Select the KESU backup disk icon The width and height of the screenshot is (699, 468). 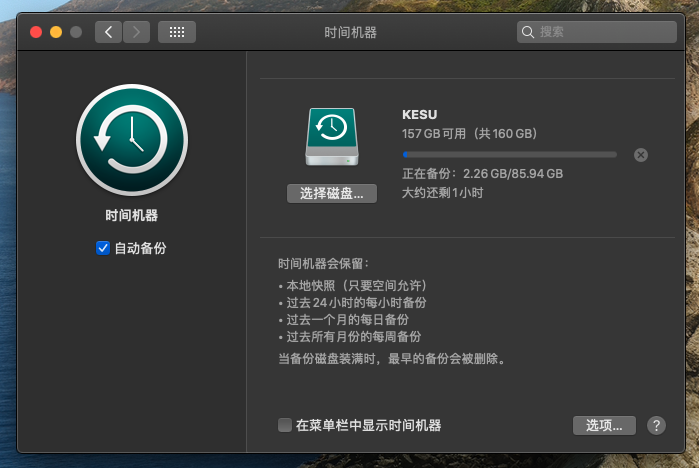[331, 136]
